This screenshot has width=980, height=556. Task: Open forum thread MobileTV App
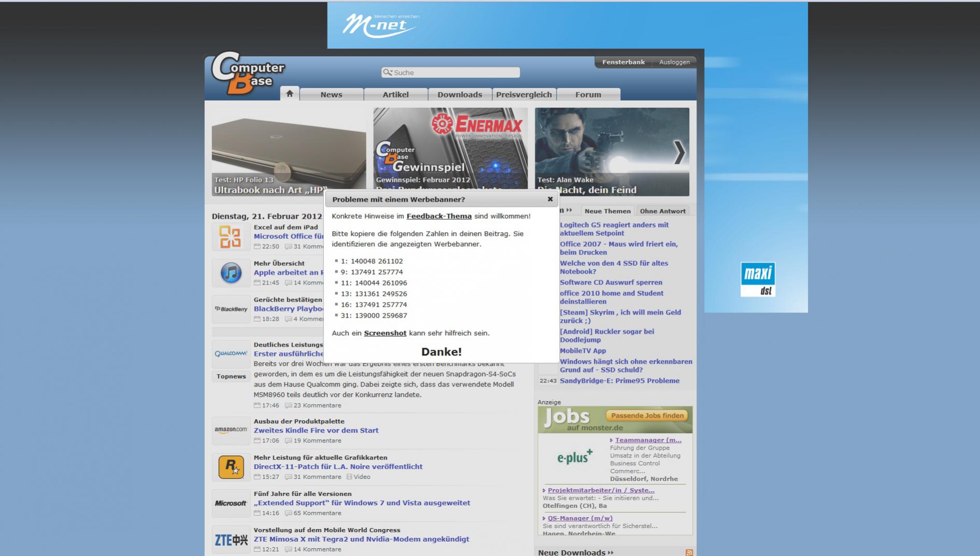pos(583,351)
